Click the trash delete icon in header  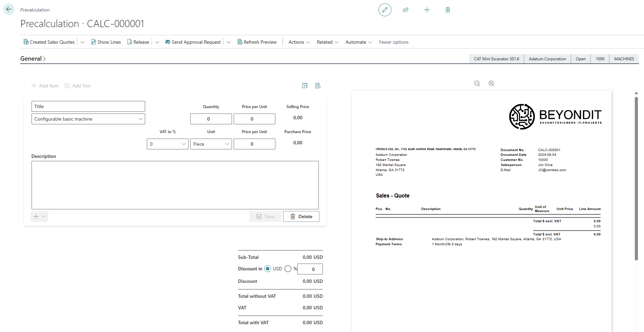[448, 10]
